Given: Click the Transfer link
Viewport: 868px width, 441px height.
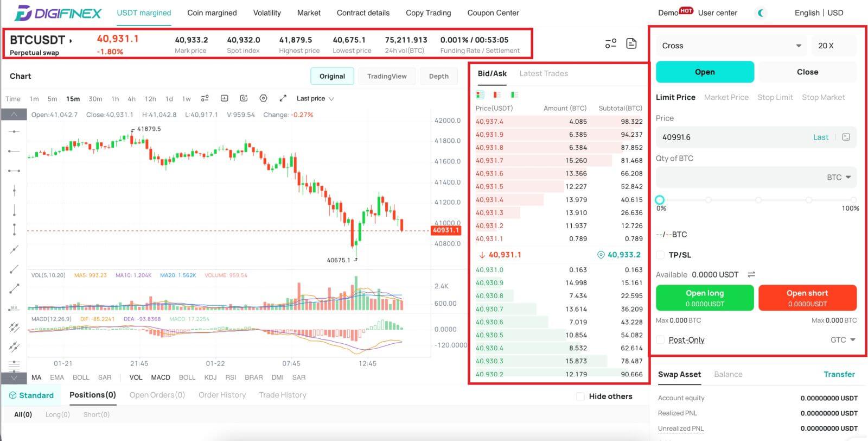Looking at the screenshot, I should point(839,374).
